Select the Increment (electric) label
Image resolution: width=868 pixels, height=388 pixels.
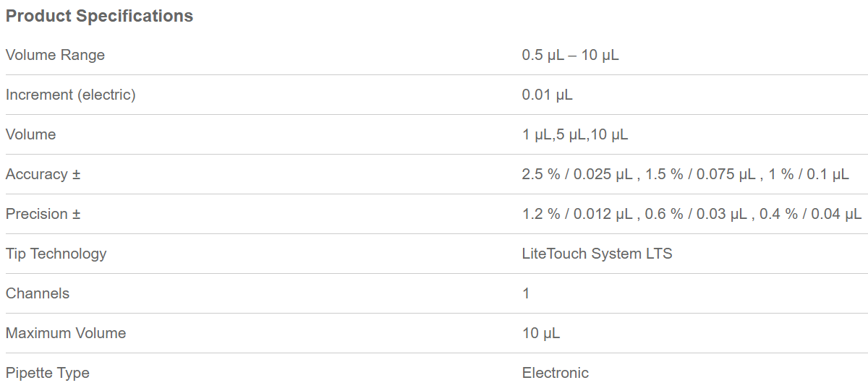(70, 95)
